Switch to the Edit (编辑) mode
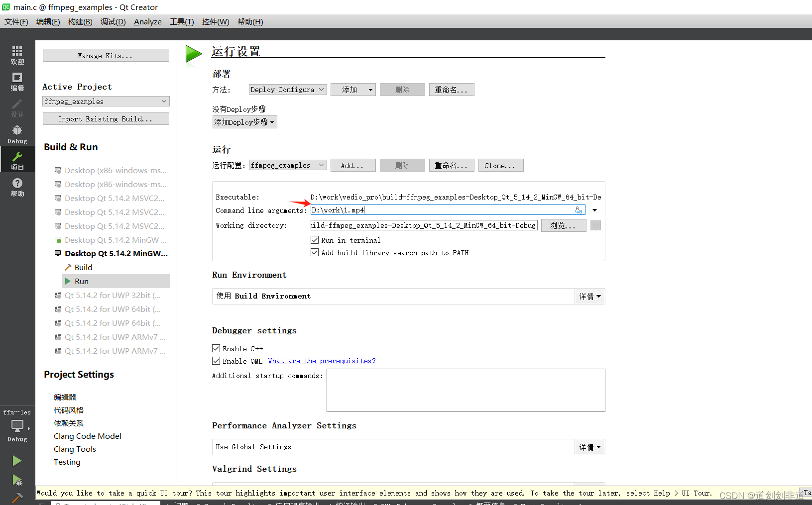Screen dimensions: 812x505 (17, 82)
